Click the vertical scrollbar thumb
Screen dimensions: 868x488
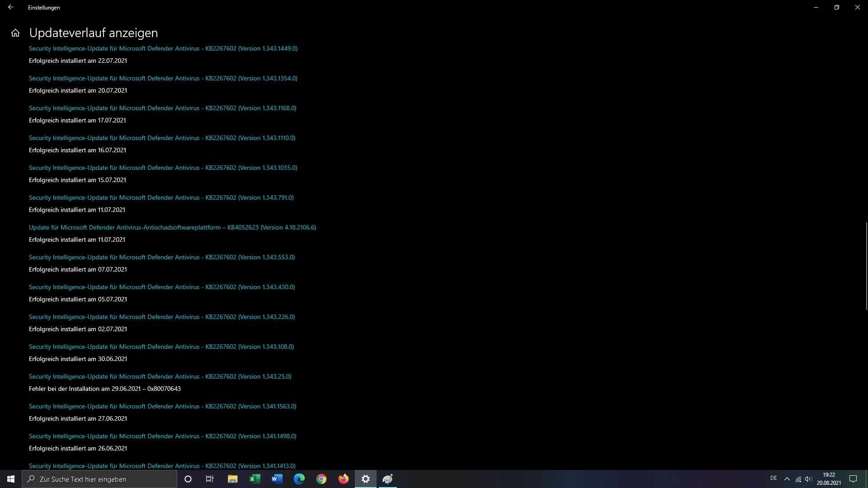pos(866,266)
